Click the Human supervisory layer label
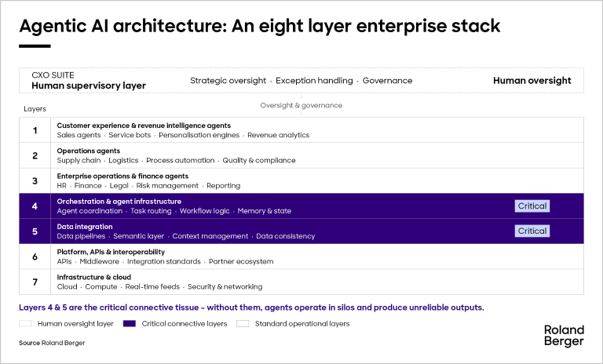 pos(89,86)
